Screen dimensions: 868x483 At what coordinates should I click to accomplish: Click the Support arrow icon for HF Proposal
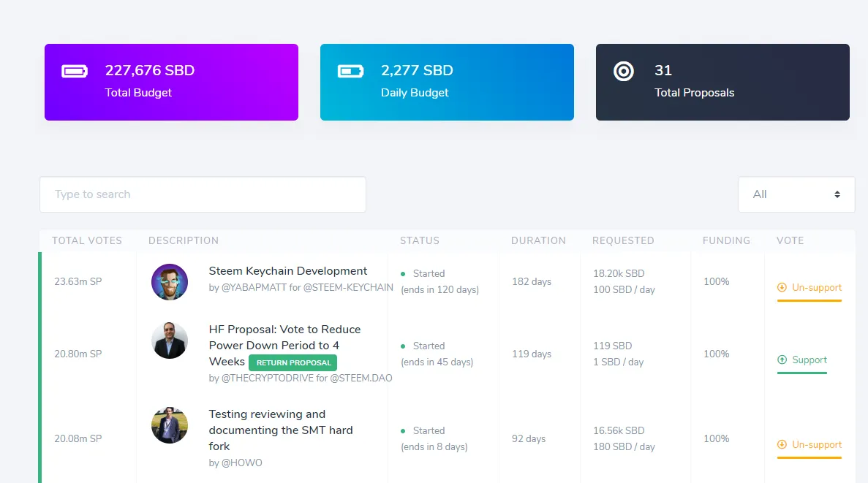tap(782, 360)
